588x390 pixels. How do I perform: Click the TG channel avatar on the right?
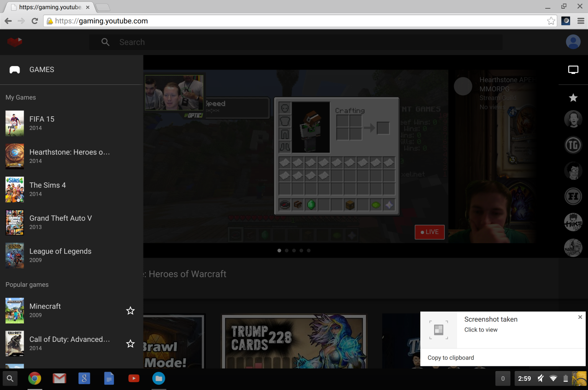coord(573,145)
